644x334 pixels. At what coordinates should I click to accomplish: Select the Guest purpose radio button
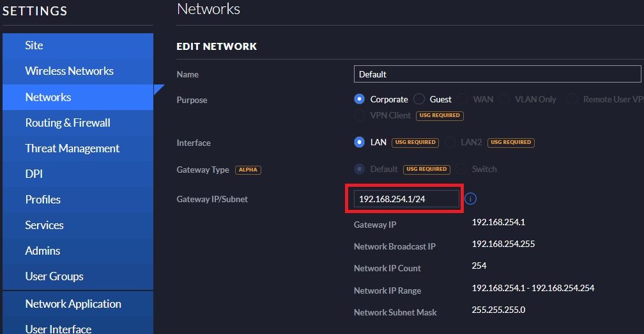[419, 99]
